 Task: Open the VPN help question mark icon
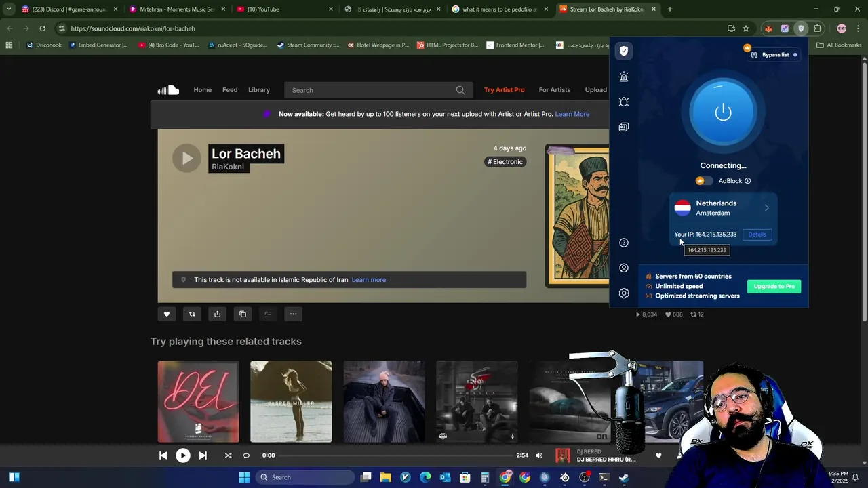point(624,243)
